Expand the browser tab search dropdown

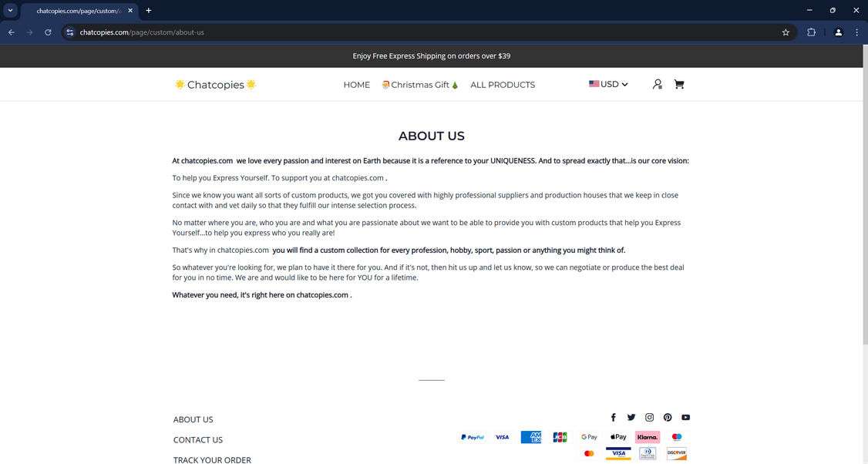click(10, 10)
